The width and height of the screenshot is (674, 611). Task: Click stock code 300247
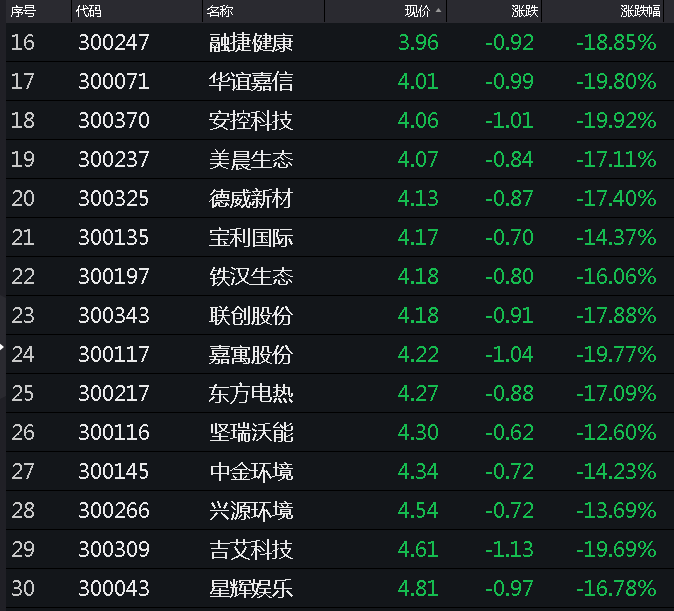point(114,43)
